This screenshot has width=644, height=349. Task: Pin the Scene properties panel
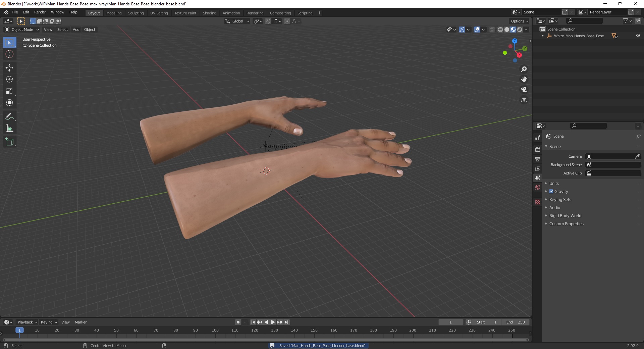[638, 136]
